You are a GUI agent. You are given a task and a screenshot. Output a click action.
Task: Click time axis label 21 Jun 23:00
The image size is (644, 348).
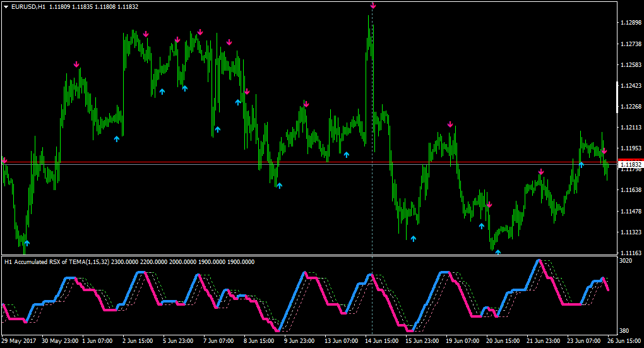[543, 341]
